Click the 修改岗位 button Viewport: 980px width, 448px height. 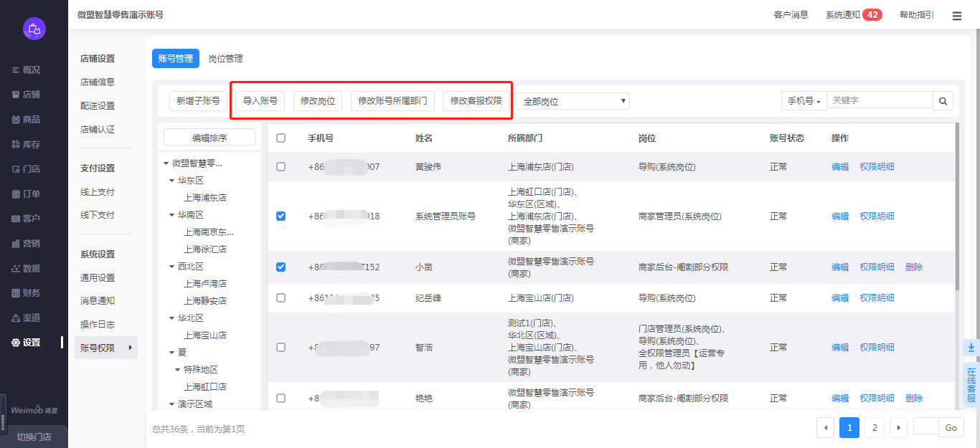(x=318, y=101)
